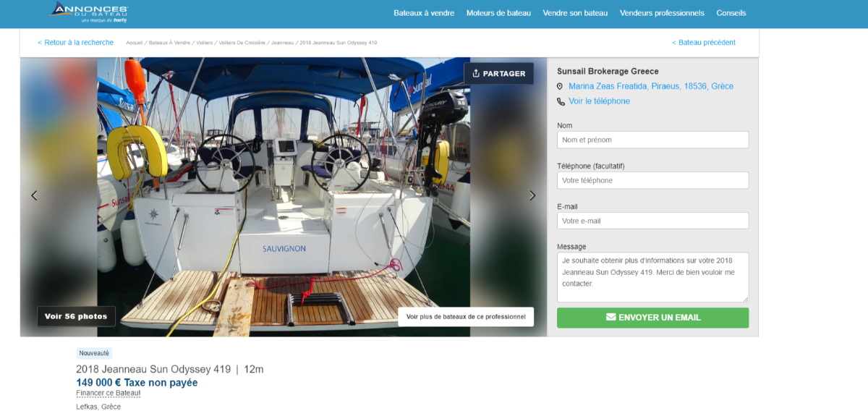
Task: Click Voir 56 photos button
Action: 76,316
